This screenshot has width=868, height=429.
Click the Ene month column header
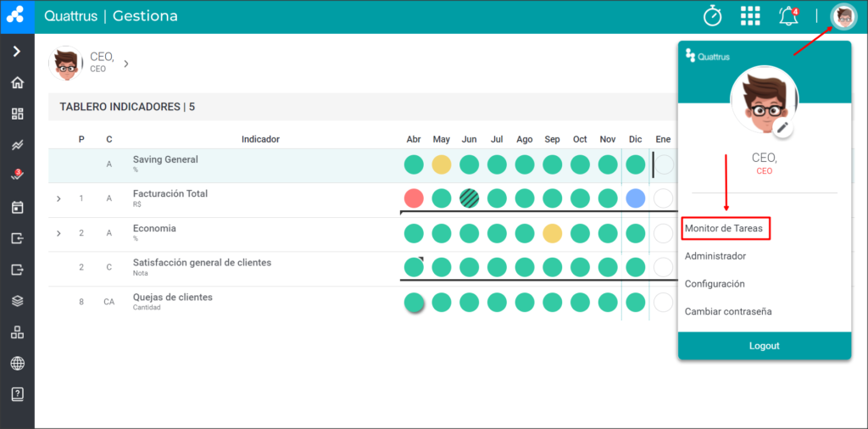(x=663, y=140)
